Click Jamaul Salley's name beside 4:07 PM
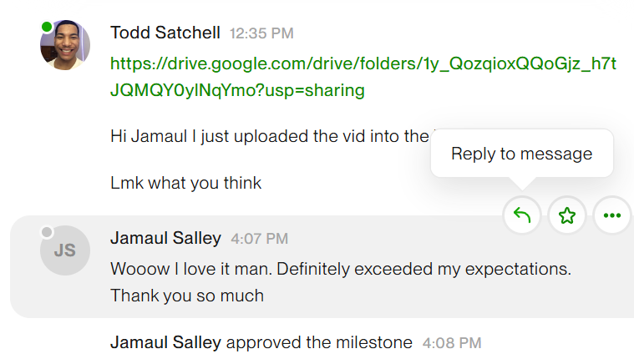Image resolution: width=634 pixels, height=364 pixels. pyautogui.click(x=165, y=238)
